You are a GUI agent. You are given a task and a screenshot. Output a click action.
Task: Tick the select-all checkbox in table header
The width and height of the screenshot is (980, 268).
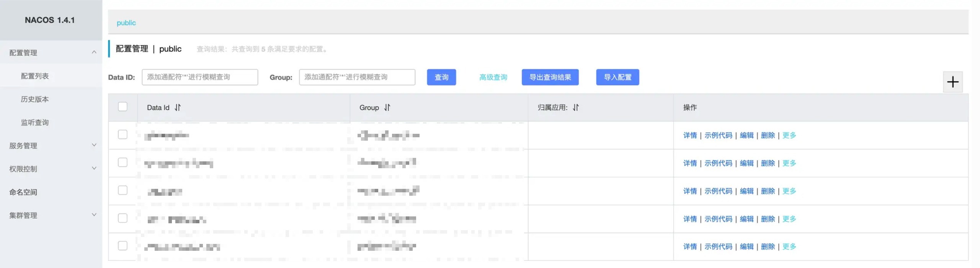(122, 107)
